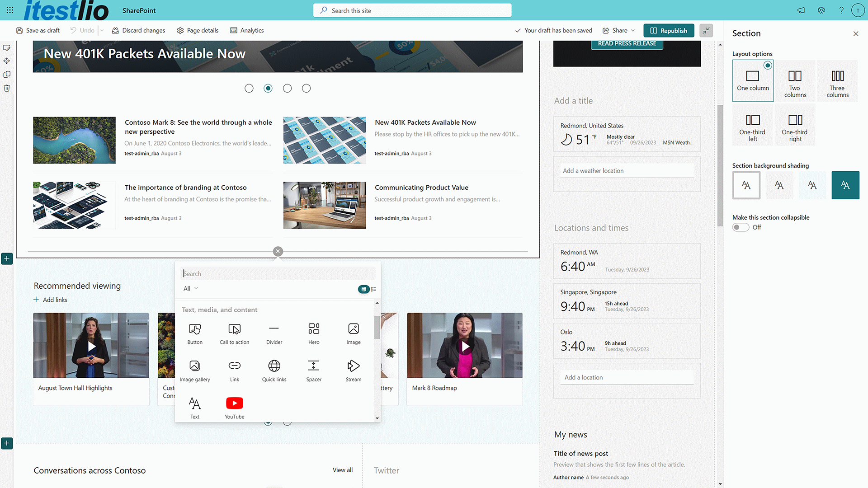Select the fourth hero carousel dot
The image size is (868, 488).
pyautogui.click(x=306, y=88)
